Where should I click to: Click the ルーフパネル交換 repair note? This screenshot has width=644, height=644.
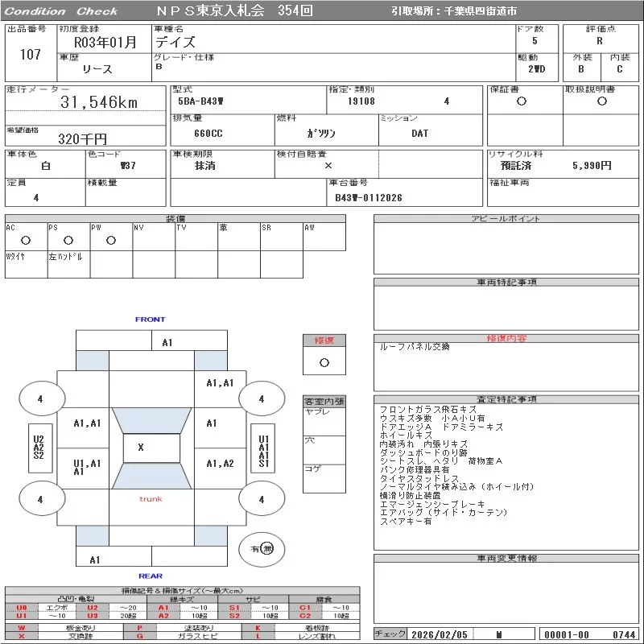tap(415, 347)
